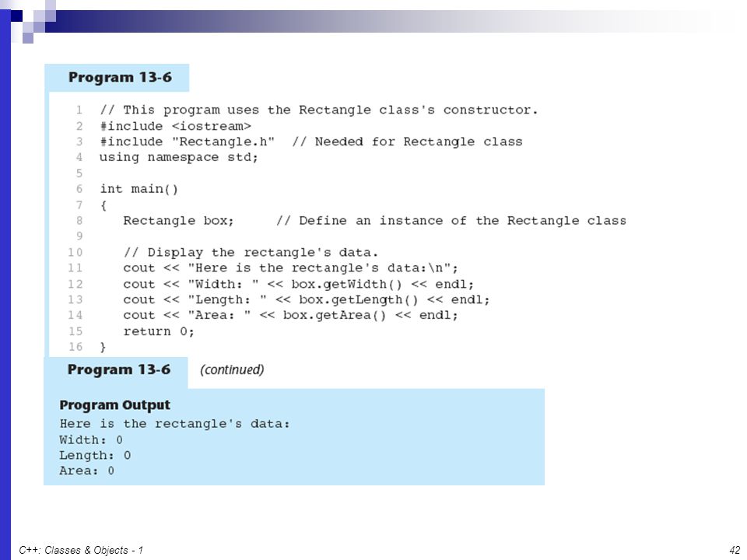The width and height of the screenshot is (747, 560).
Task: Click line number 10
Action: point(75,252)
